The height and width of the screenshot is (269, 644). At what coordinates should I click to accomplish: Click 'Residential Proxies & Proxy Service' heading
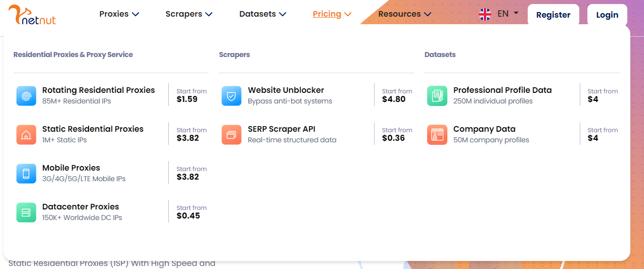73,55
